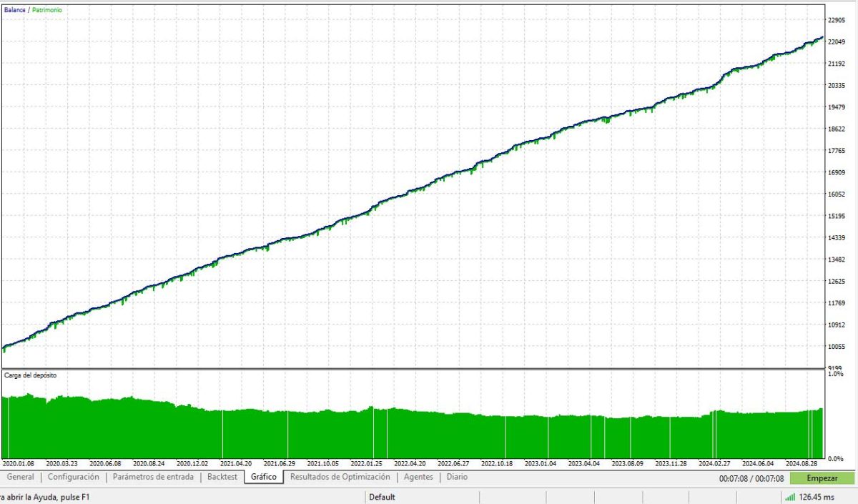Open Resultados de Optimización tab
Image resolution: width=858 pixels, height=504 pixels.
tap(340, 477)
